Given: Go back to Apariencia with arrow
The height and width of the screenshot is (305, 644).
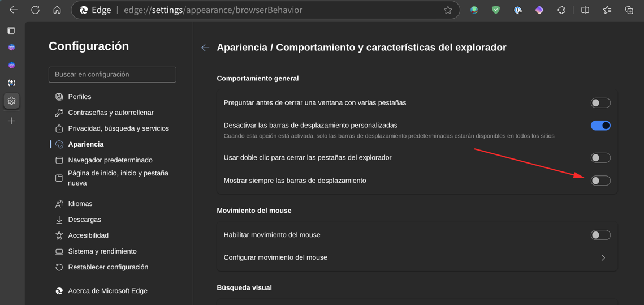Looking at the screenshot, I should (x=205, y=48).
